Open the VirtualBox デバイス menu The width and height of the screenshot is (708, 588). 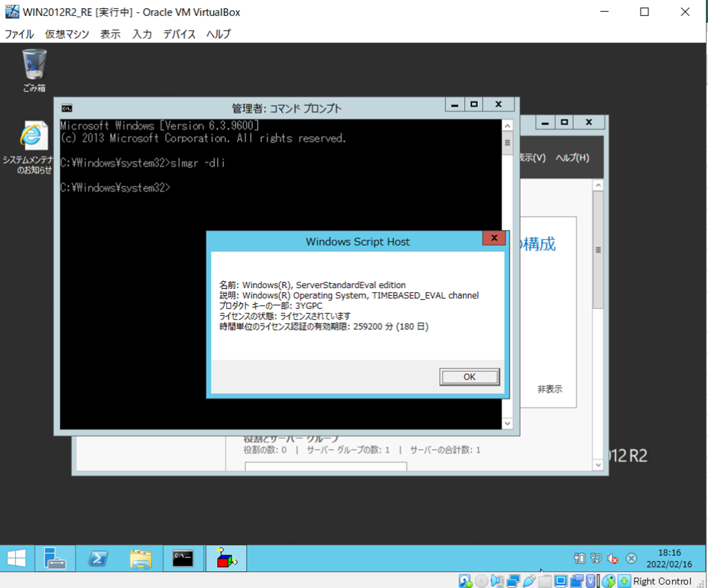[180, 34]
